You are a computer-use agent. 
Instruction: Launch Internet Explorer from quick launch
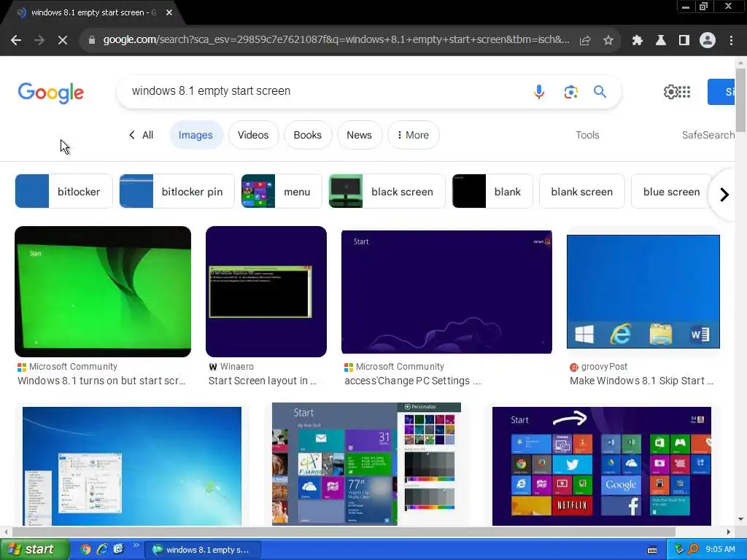click(102, 550)
